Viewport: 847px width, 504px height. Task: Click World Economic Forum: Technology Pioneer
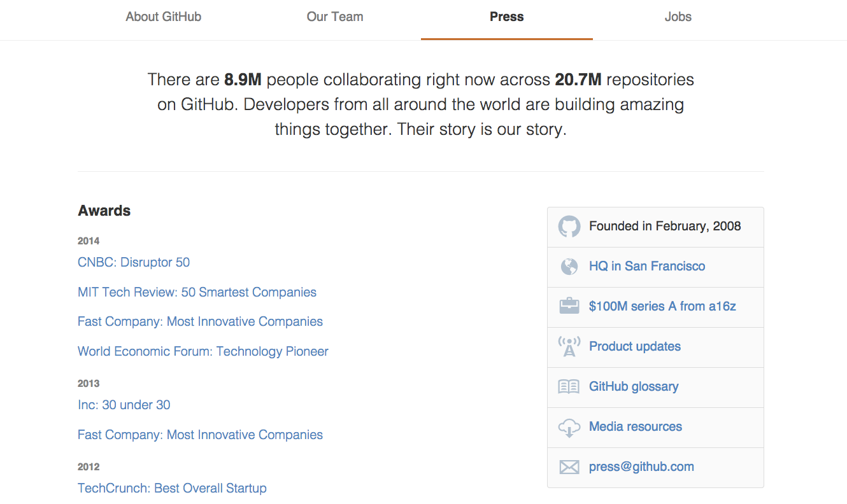tap(203, 351)
